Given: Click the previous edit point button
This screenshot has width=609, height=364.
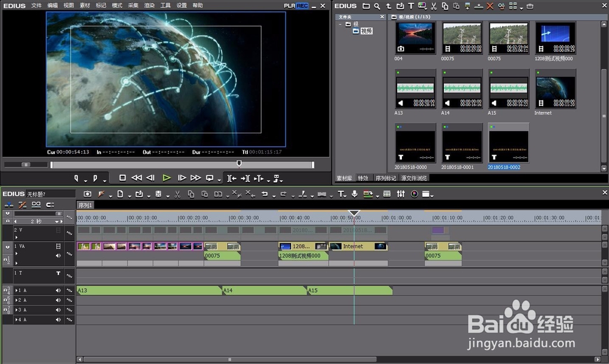Looking at the screenshot, I should pyautogui.click(x=232, y=178).
